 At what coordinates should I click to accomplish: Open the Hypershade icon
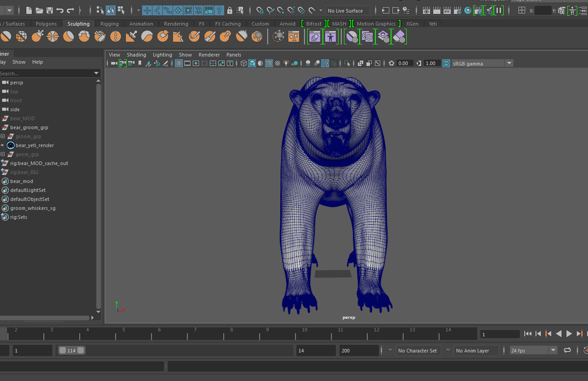[468, 11]
